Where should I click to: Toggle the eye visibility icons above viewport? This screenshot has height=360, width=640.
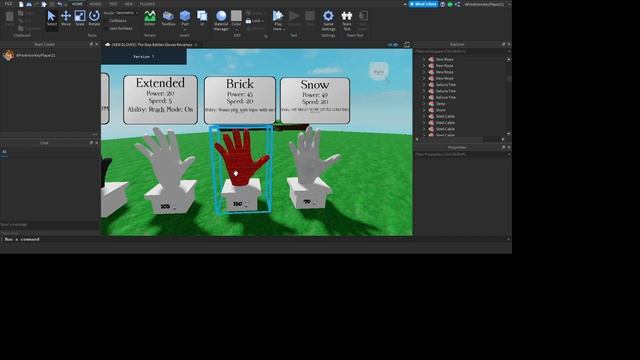pyautogui.click(x=393, y=44)
